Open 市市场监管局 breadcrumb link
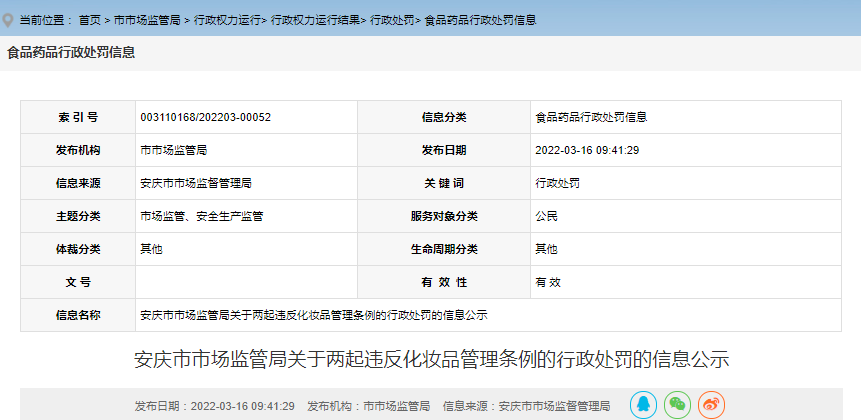Image resolution: width=861 pixels, height=420 pixels. [146, 20]
